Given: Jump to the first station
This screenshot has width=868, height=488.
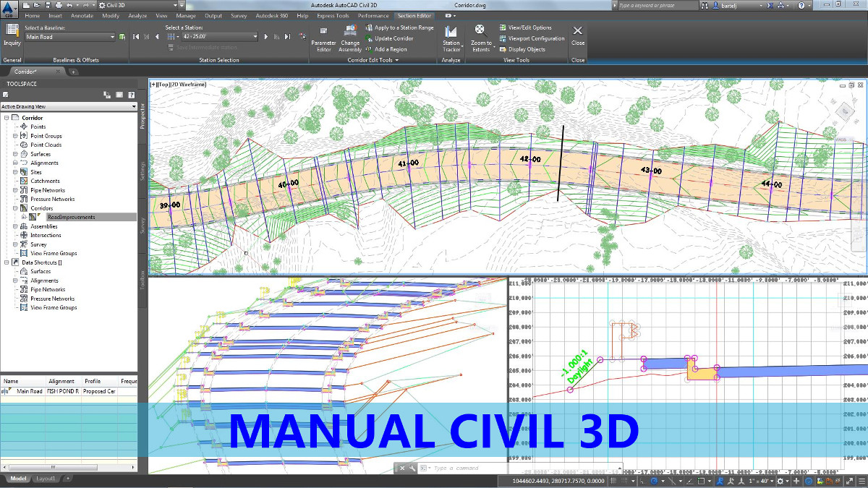Looking at the screenshot, I should [x=137, y=37].
